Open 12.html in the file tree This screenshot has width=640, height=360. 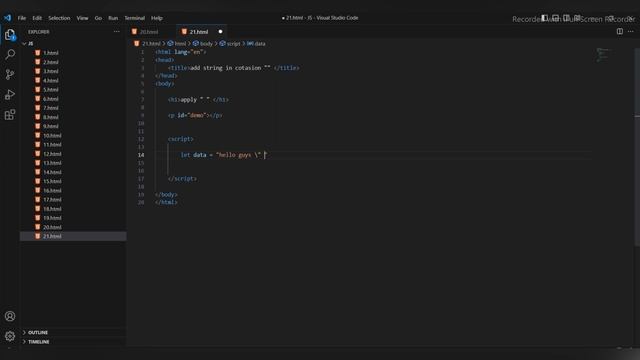point(52,154)
